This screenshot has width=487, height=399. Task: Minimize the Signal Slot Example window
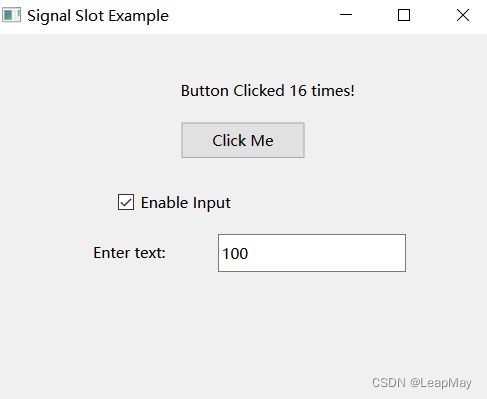click(346, 15)
